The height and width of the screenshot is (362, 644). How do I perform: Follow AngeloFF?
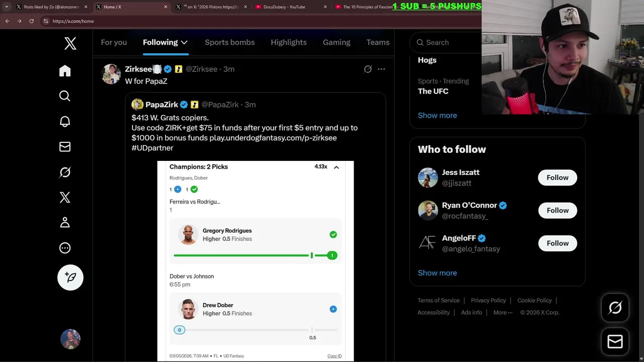click(x=557, y=243)
